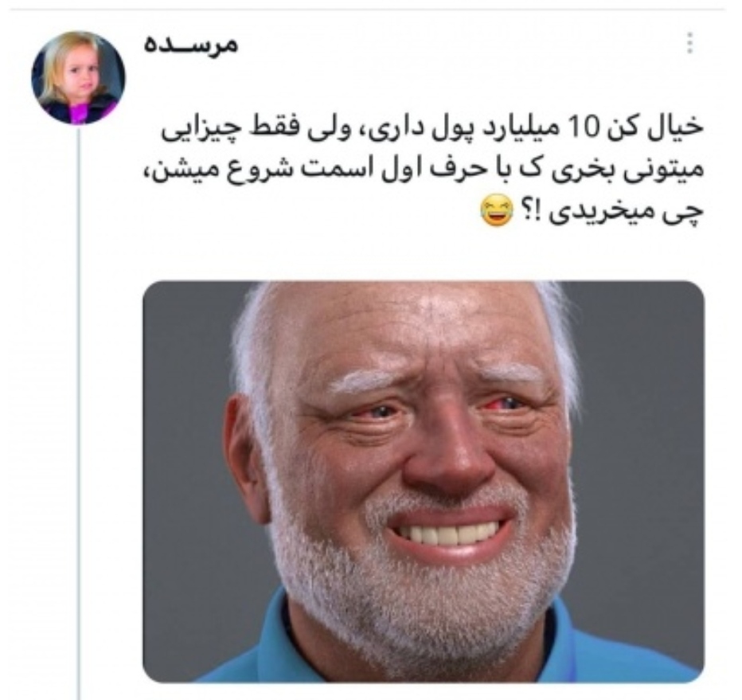742x700 pixels.
Task: Open the attached old man meme image
Action: pyautogui.click(x=423, y=481)
